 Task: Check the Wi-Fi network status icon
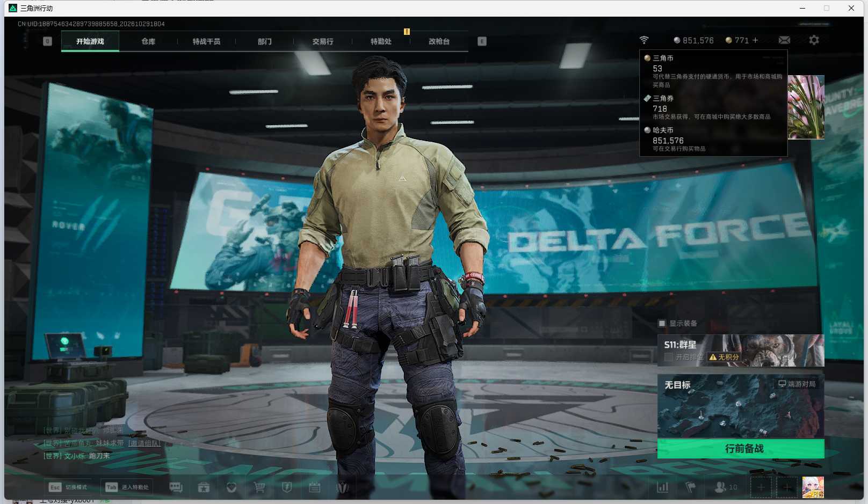coord(644,40)
